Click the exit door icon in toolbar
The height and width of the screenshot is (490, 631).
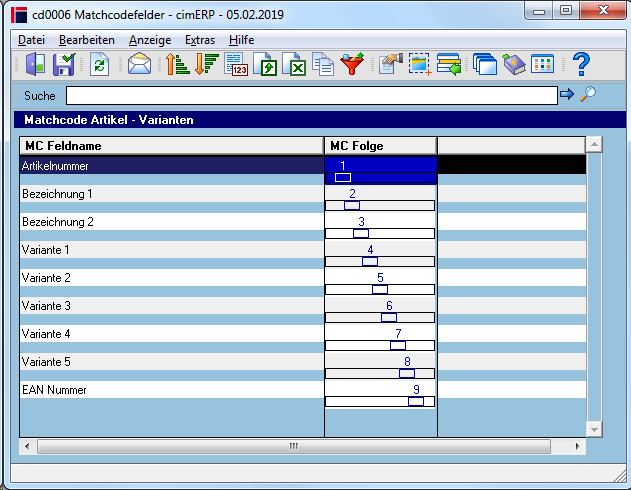coord(35,64)
